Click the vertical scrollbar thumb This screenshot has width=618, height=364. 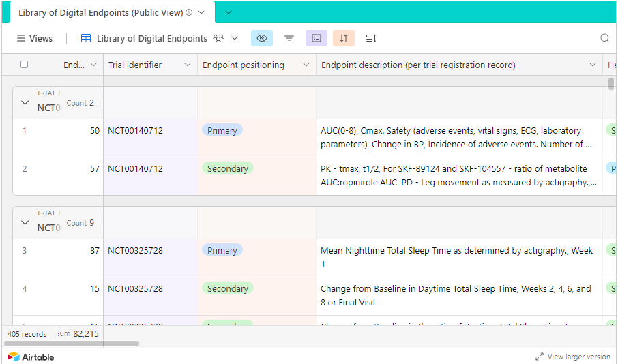point(611,84)
